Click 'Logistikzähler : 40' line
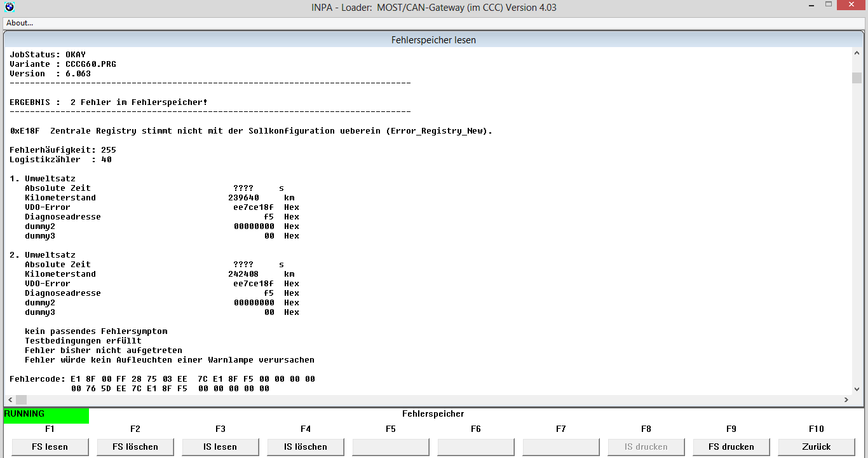The width and height of the screenshot is (868, 458). coord(60,160)
